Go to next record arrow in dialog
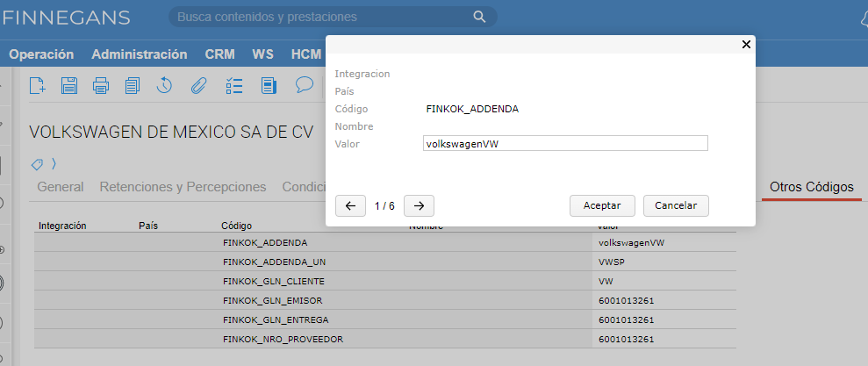This screenshot has width=868, height=366. point(419,205)
